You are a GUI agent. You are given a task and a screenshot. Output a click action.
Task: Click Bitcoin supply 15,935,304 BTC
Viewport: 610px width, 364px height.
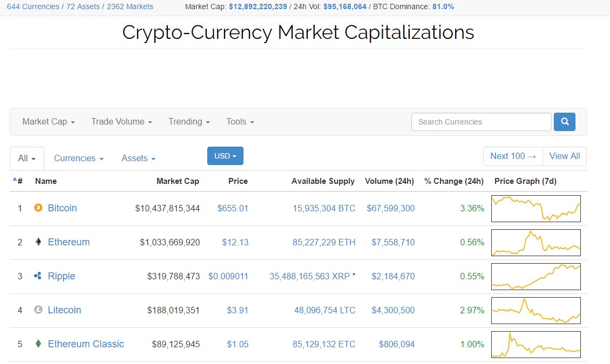click(x=324, y=208)
